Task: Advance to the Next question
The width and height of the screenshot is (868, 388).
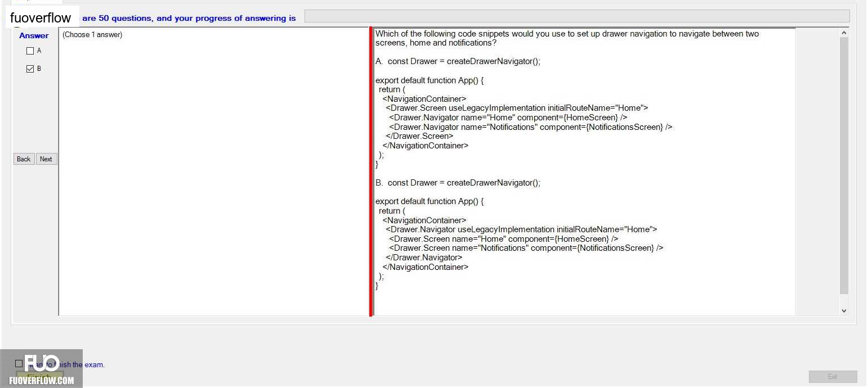Action: (x=46, y=159)
